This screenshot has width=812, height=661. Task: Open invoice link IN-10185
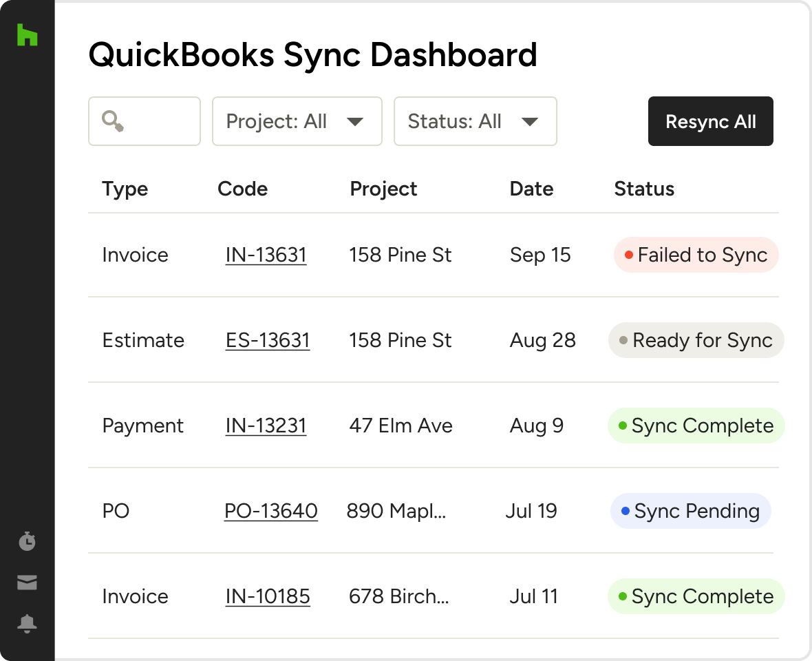pyautogui.click(x=267, y=597)
